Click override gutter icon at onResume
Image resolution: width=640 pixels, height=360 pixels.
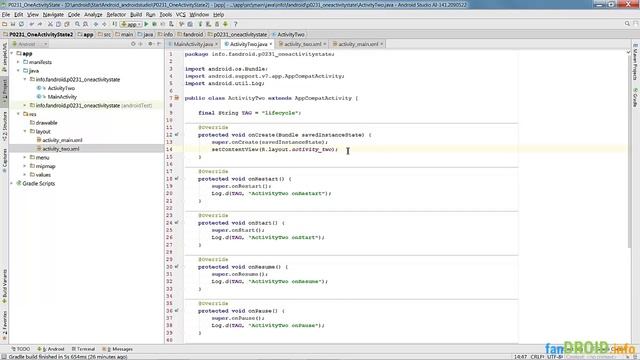coord(177,267)
